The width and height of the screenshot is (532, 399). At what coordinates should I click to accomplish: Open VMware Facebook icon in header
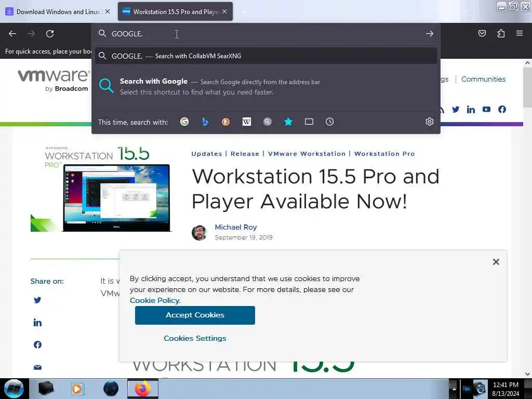tap(502, 109)
